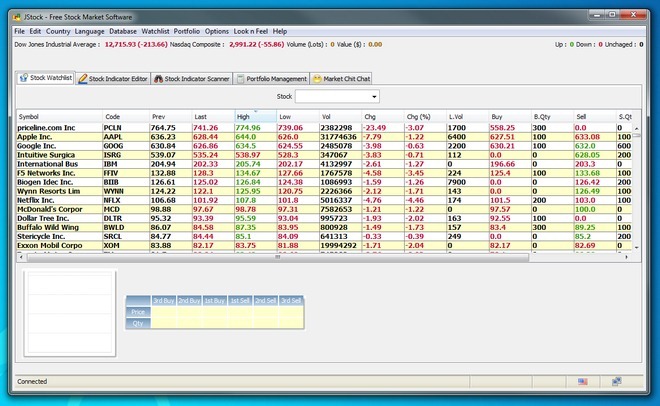Open the Database menu
The width and height of the screenshot is (660, 406).
[123, 31]
